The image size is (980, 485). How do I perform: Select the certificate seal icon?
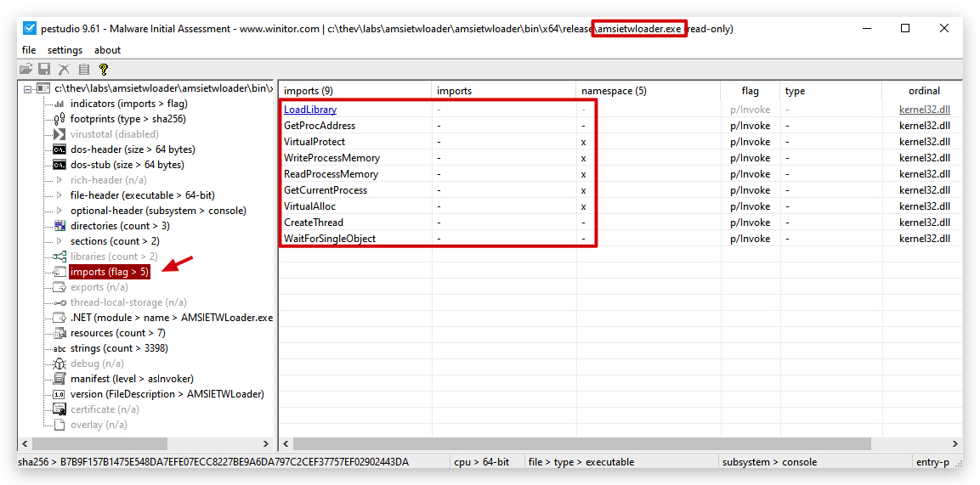[59, 409]
